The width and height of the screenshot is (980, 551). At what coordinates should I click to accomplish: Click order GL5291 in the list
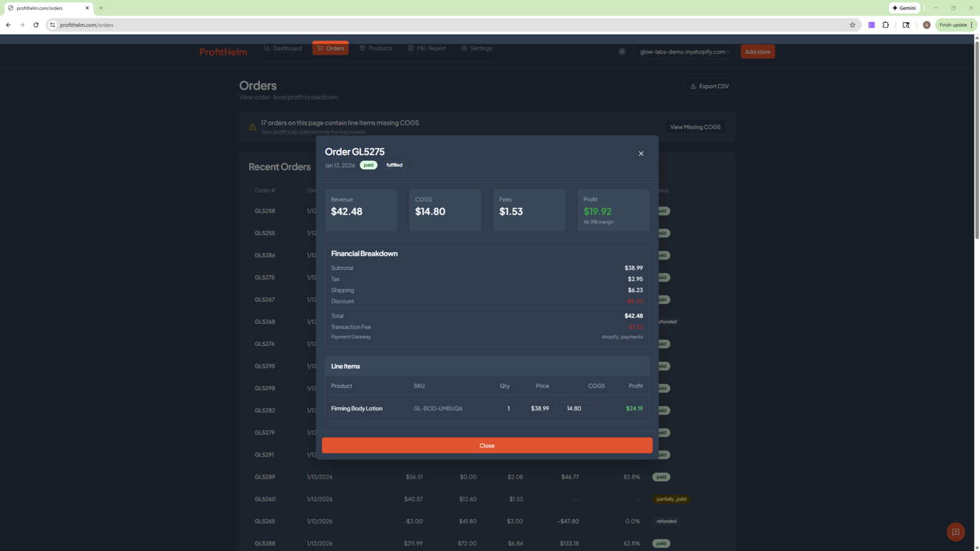tap(265, 455)
